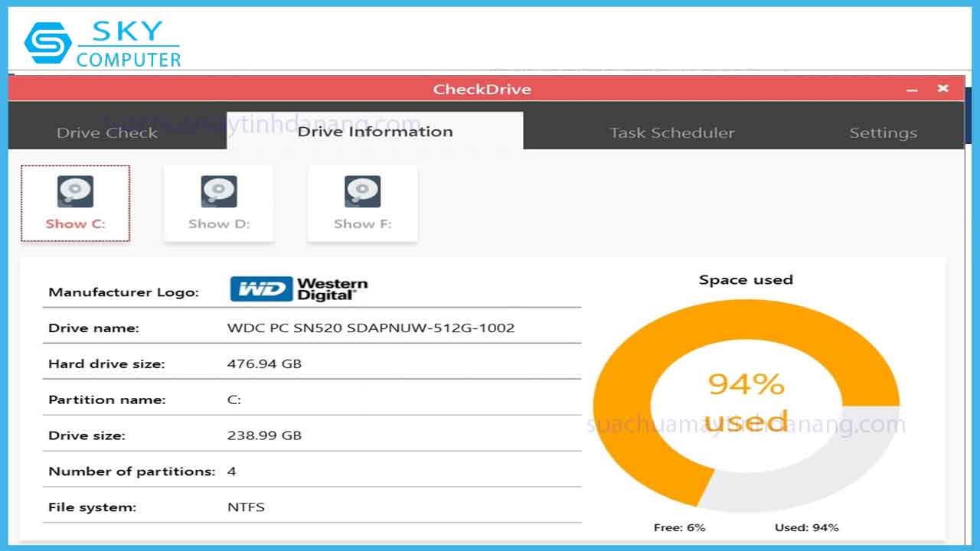Click the 238.99 GB drive size value
The height and width of the screenshot is (551, 980).
264,435
